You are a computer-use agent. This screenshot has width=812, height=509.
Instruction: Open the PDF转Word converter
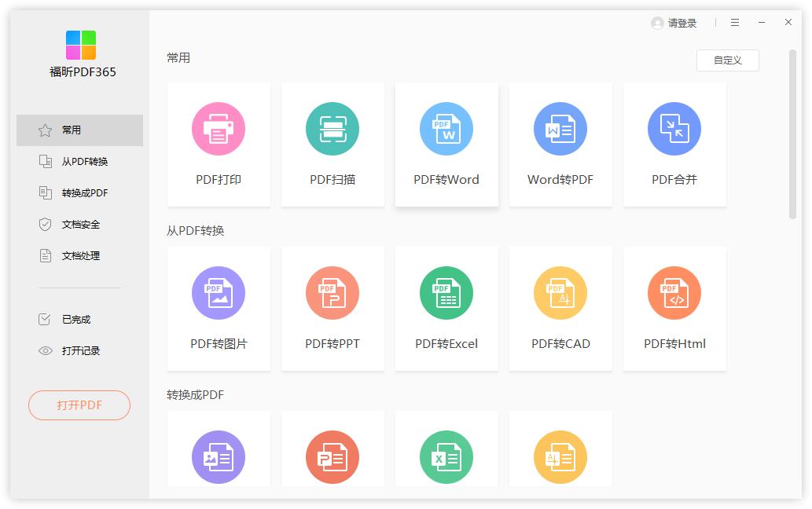click(x=446, y=145)
